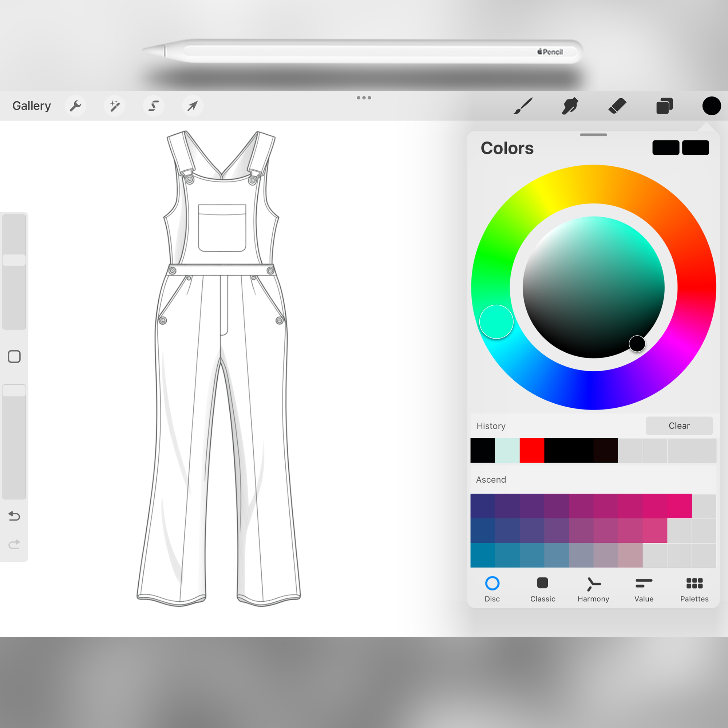The height and width of the screenshot is (728, 728).
Task: Switch to the Classic color tab
Action: [542, 589]
